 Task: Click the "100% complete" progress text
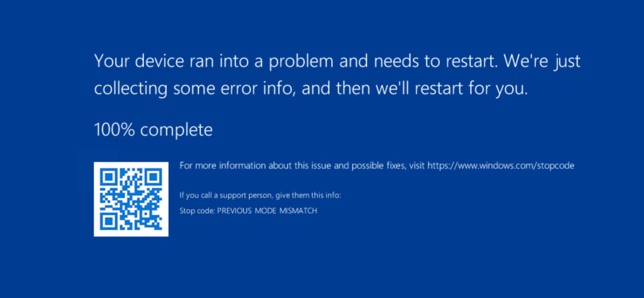tap(153, 130)
